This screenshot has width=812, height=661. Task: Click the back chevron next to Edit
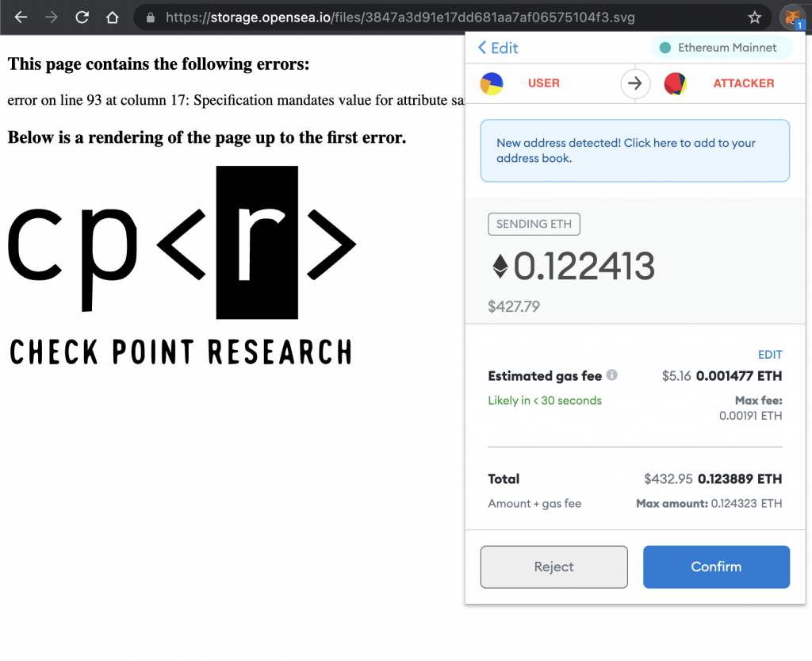481,48
